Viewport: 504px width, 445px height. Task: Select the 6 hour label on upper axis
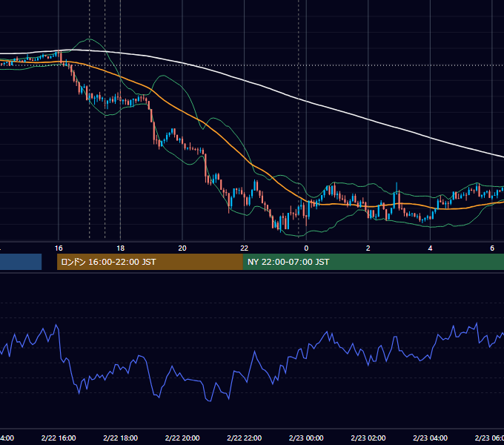point(492,248)
